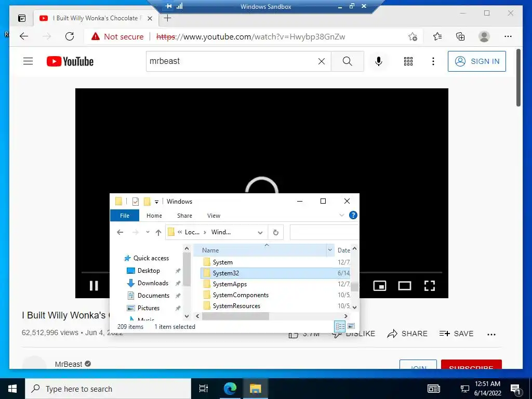532x399 pixels.
Task: Open Task View on taskbar
Action: point(204,389)
